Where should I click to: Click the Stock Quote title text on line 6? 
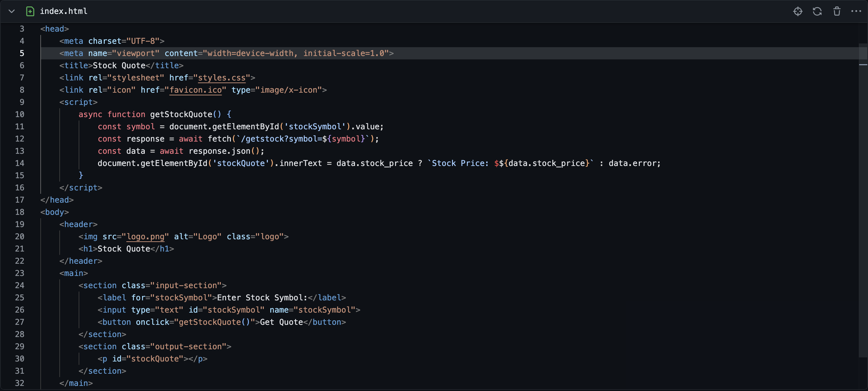[x=119, y=66]
